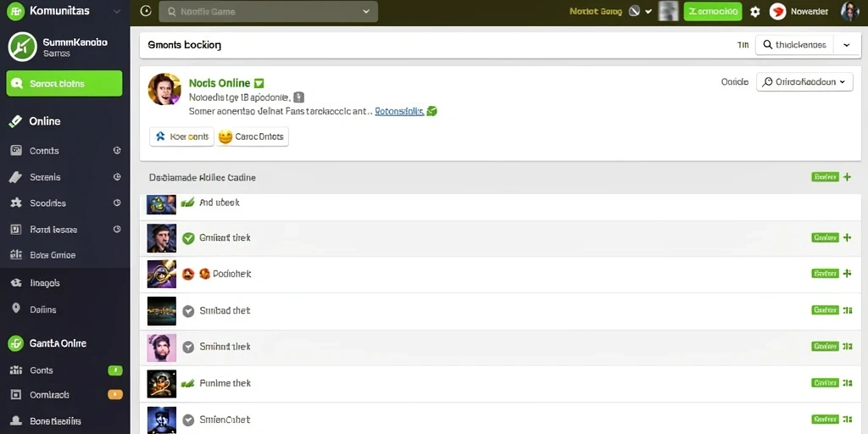Open the Soodries sidebar item
The image size is (868, 434).
tap(47, 203)
